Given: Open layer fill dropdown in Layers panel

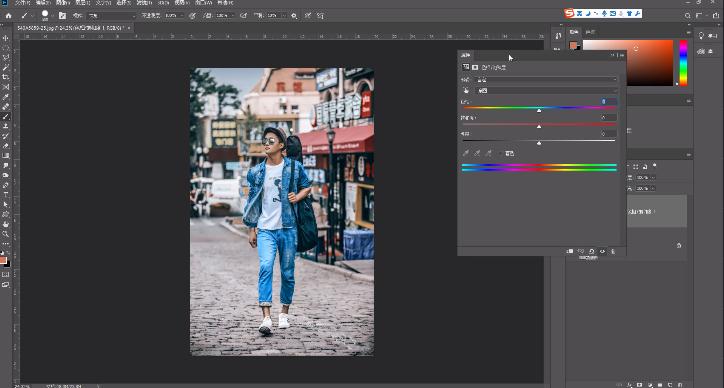Looking at the screenshot, I should tap(653, 188).
